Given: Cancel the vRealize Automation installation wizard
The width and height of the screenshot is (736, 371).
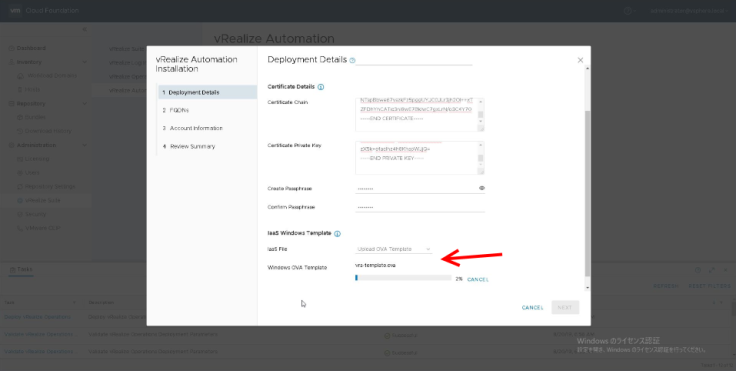Looking at the screenshot, I should coord(532,308).
